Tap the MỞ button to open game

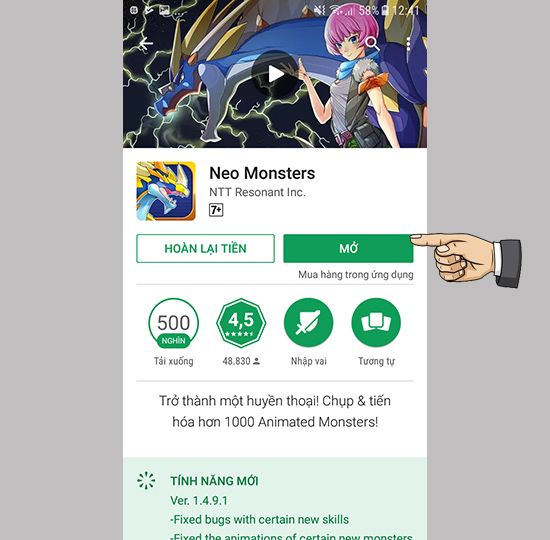click(348, 248)
